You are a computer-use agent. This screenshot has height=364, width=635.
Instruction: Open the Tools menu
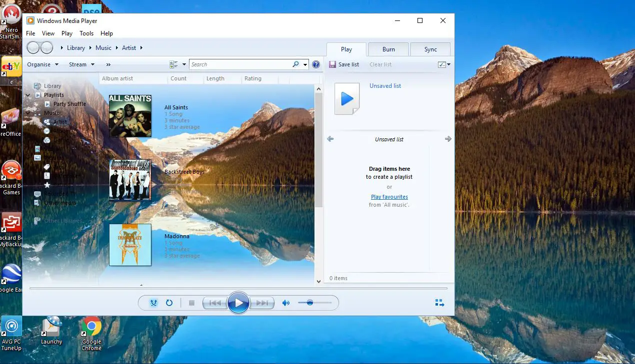86,33
